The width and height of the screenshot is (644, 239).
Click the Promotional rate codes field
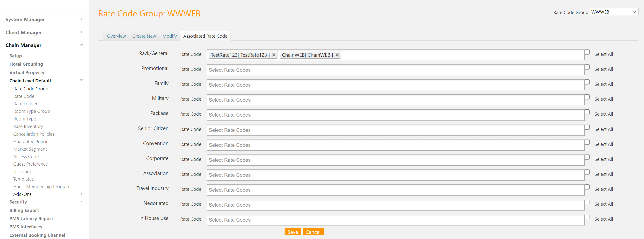pyautogui.click(x=395, y=70)
